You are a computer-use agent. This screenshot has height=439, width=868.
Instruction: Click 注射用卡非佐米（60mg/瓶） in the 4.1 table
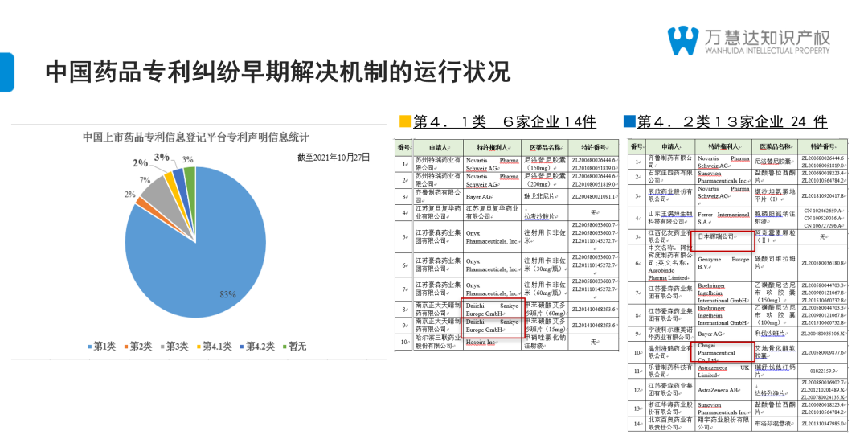545,289
